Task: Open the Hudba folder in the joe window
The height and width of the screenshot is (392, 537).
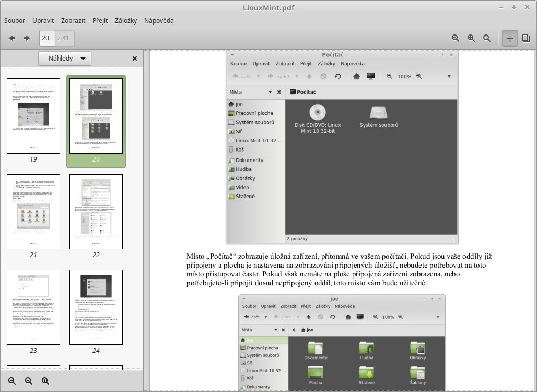Action: tap(367, 351)
